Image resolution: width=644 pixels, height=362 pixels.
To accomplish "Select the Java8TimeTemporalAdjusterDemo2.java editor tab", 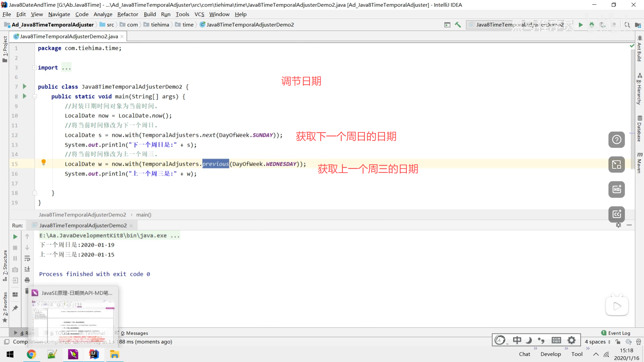I will pyautogui.click(x=69, y=37).
